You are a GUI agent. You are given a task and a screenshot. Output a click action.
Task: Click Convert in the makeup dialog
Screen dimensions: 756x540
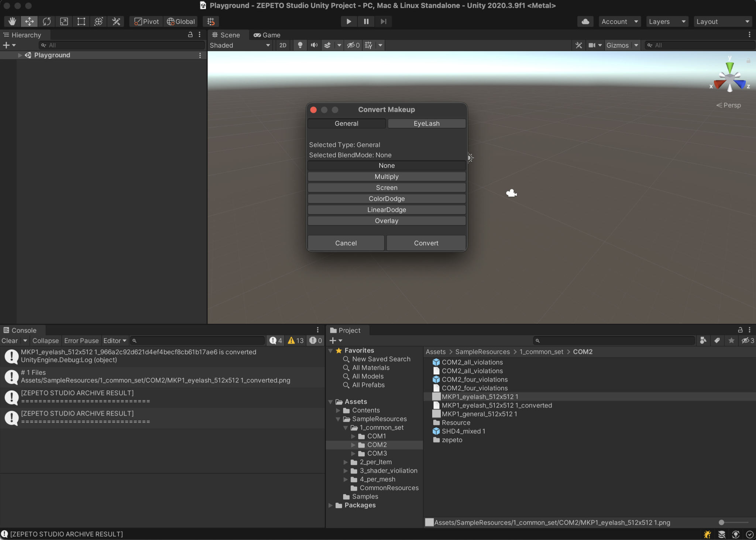click(x=426, y=243)
